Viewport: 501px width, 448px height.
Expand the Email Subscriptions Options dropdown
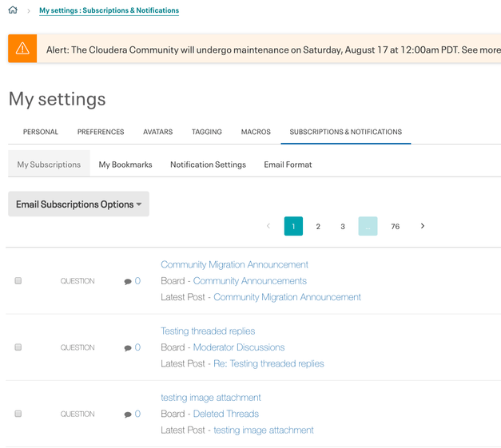[78, 204]
